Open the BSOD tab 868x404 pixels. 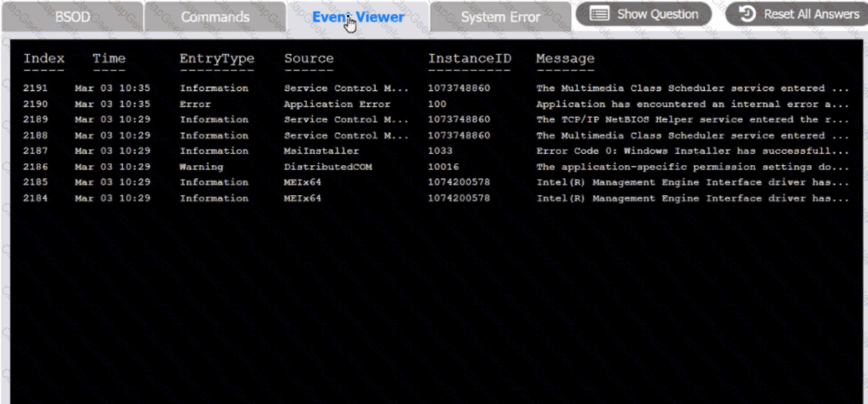[x=72, y=17]
